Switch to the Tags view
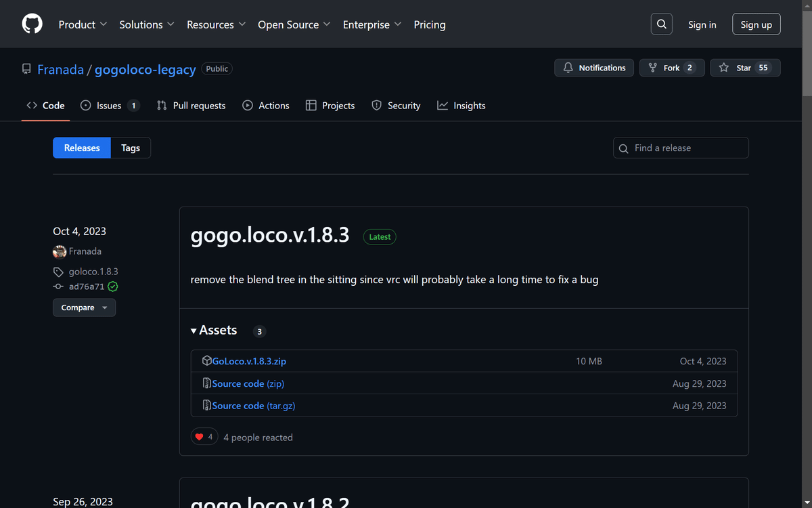This screenshot has width=812, height=508. pos(131,148)
